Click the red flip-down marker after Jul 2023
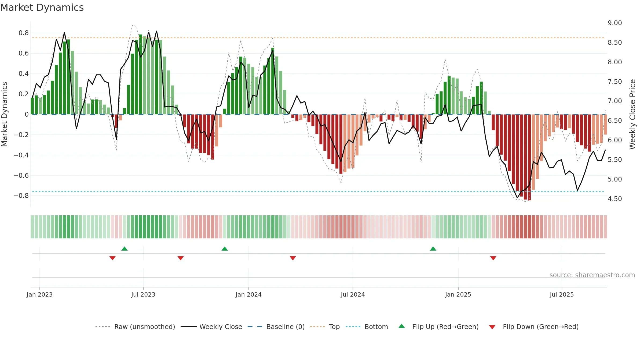 tap(181, 258)
